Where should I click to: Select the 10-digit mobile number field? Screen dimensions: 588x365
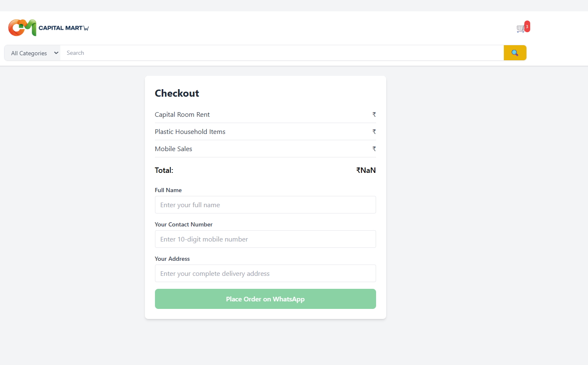click(x=265, y=239)
